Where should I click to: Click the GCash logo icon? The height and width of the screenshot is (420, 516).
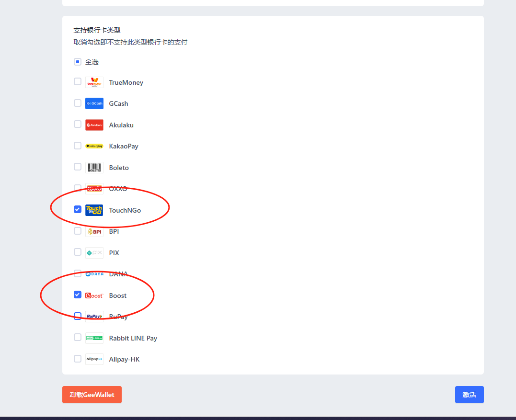(x=94, y=103)
